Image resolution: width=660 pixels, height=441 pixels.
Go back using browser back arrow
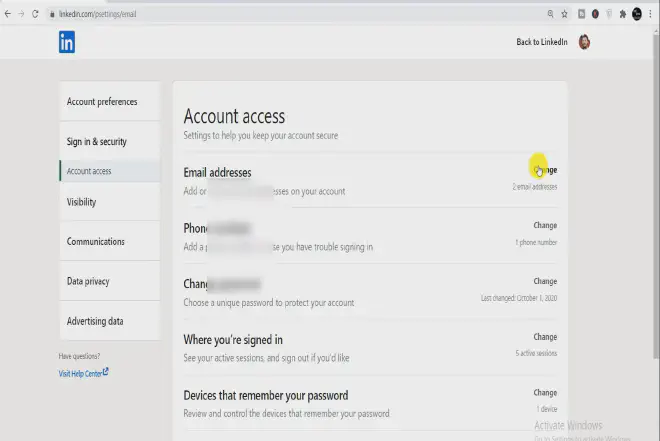[x=8, y=14]
